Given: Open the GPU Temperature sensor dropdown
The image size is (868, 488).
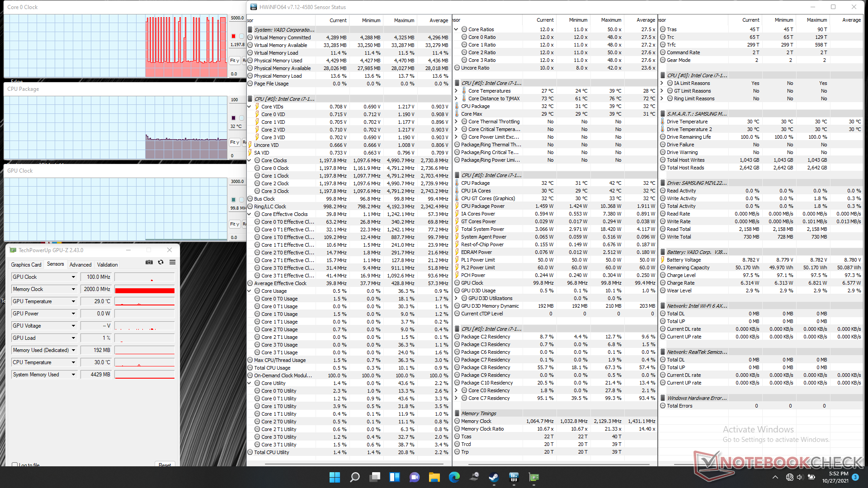Looking at the screenshot, I should coord(73,301).
